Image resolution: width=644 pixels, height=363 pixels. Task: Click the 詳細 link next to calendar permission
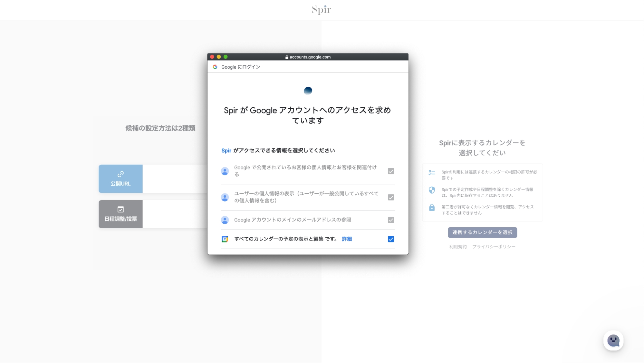pyautogui.click(x=347, y=239)
